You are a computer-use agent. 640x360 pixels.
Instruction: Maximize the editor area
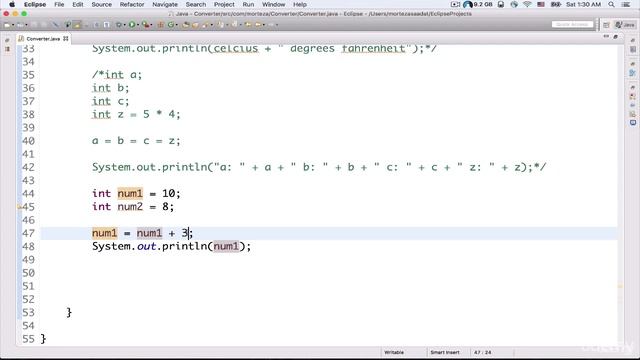[x=615, y=37]
